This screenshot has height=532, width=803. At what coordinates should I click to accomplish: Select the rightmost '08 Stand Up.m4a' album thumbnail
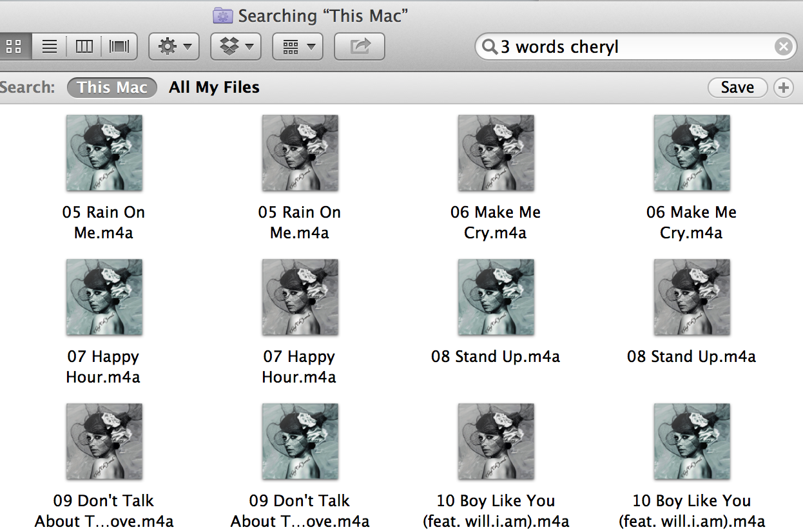[x=692, y=298]
